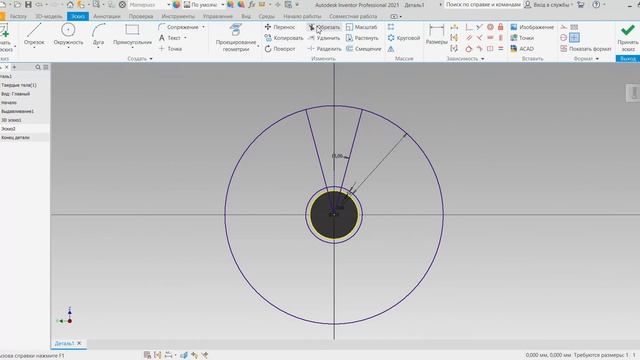Toggle second status bar constraint icon
The image size is (640, 360).
point(158,355)
